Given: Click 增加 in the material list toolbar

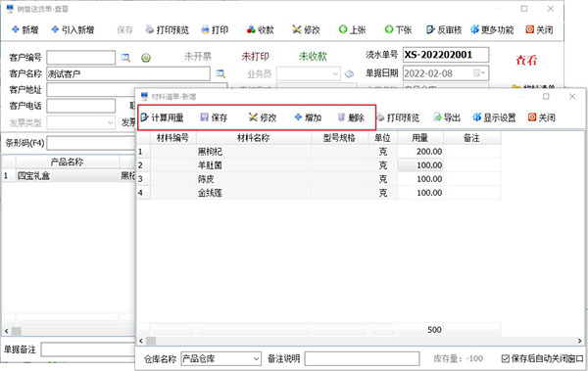Looking at the screenshot, I should (x=308, y=117).
